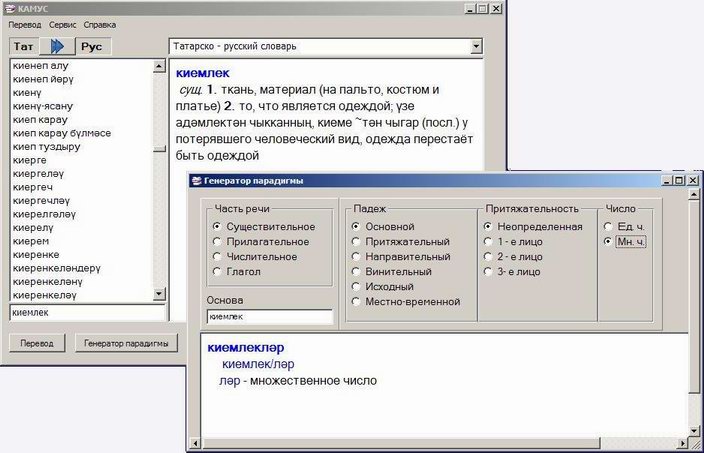Click the Основа text field
Image resolution: width=704 pixels, height=453 pixels.
click(x=269, y=317)
